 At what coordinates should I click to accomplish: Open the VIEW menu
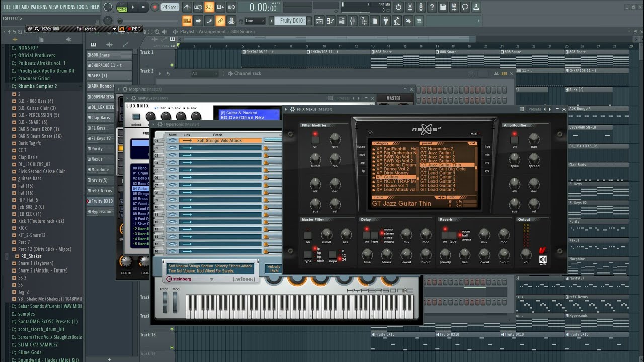[x=53, y=7]
